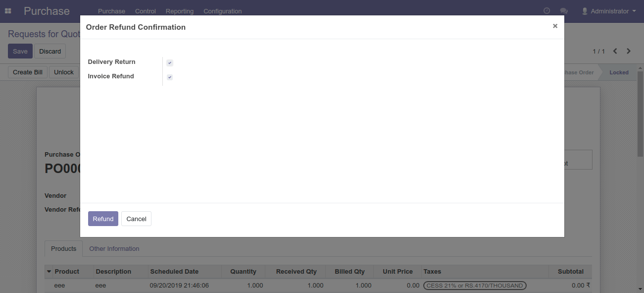Toggle the Invoice Refund checkbox
This screenshot has height=293, width=644.
pyautogui.click(x=170, y=77)
